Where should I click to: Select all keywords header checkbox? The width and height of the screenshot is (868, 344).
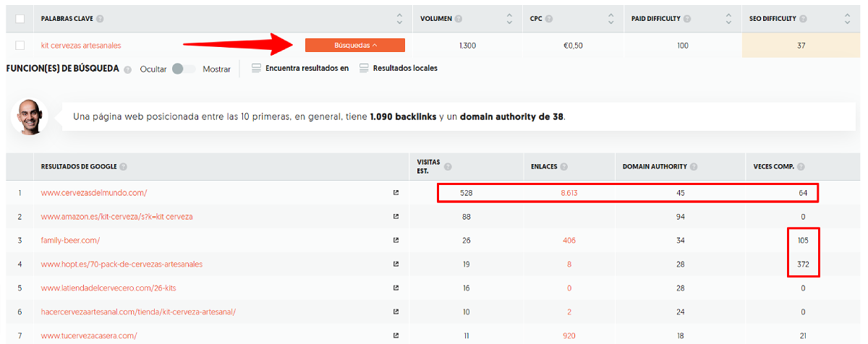click(20, 19)
